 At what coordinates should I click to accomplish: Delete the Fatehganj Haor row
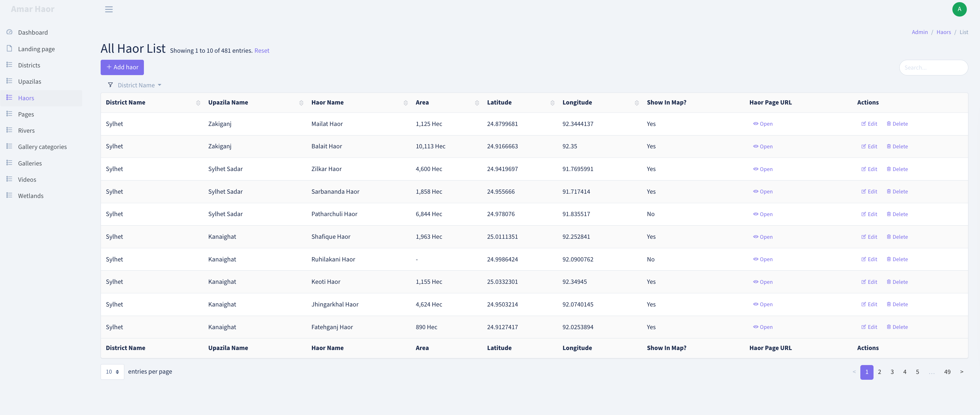897,327
